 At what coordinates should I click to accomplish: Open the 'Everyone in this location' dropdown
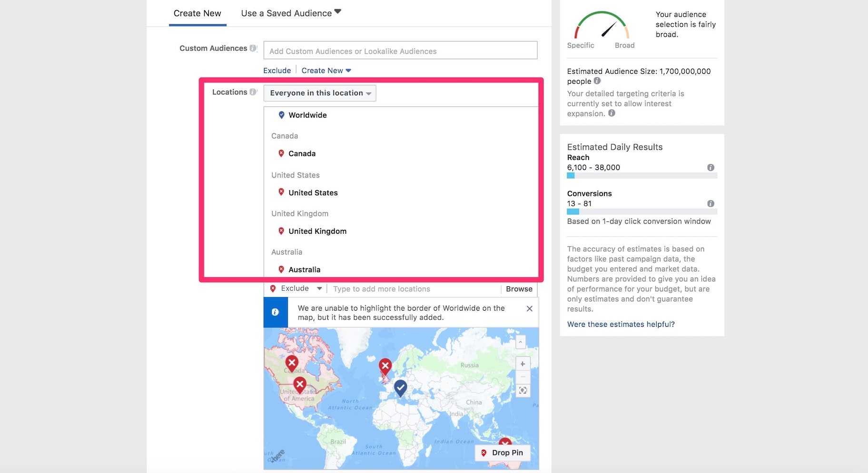click(319, 93)
